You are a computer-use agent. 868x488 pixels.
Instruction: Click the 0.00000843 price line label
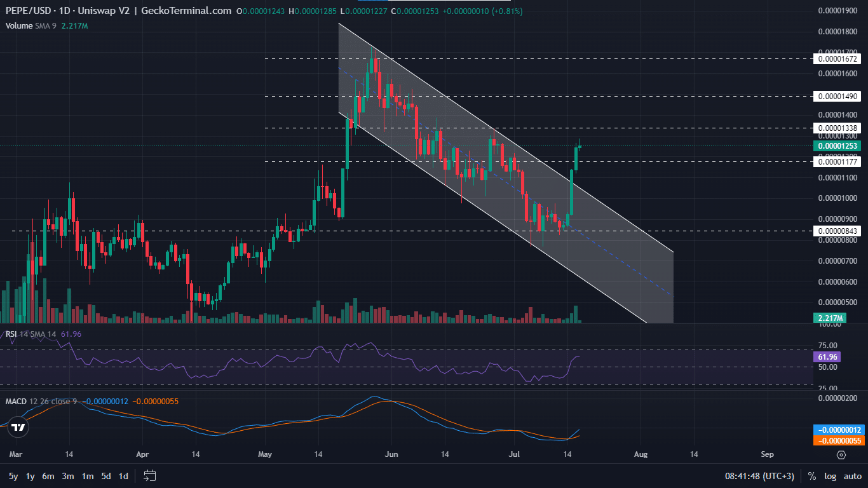pos(837,231)
